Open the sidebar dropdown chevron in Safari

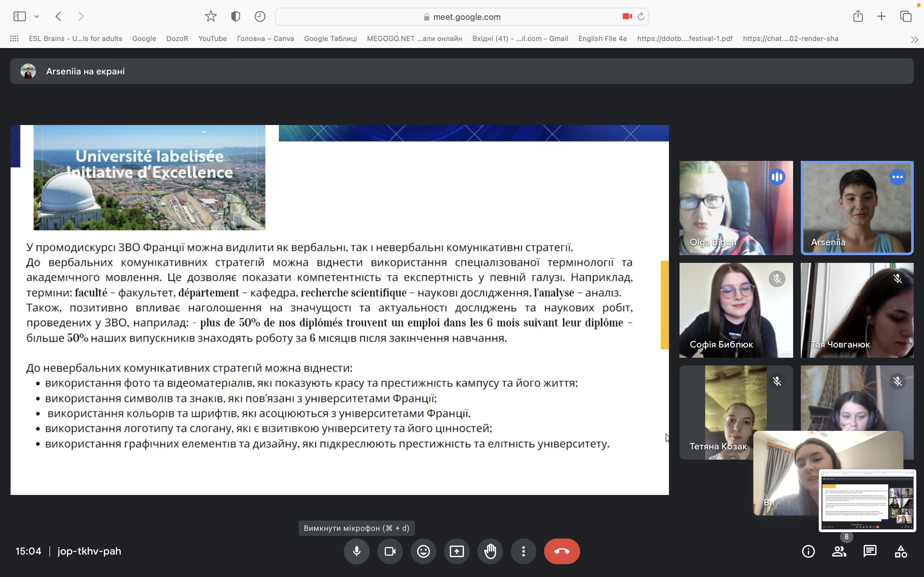click(37, 16)
